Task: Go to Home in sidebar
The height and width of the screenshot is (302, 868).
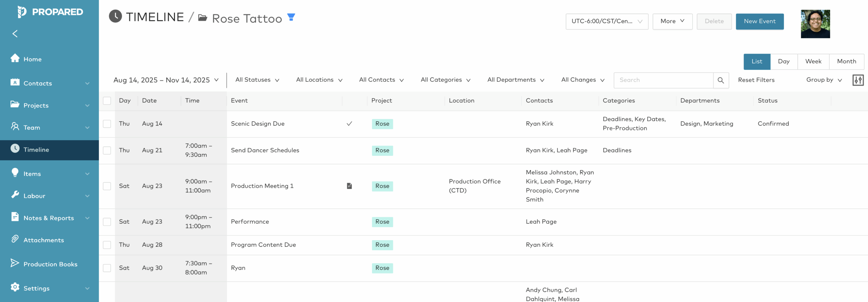Action: pyautogui.click(x=33, y=59)
